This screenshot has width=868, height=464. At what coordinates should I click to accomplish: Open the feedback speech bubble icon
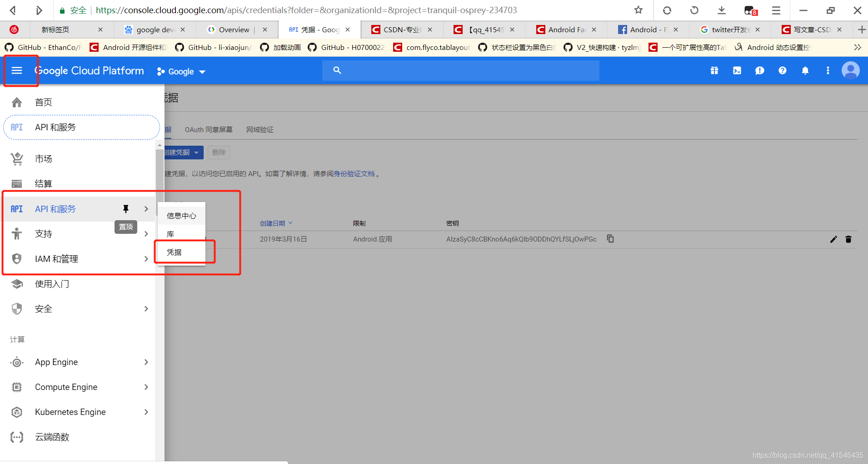click(760, 70)
